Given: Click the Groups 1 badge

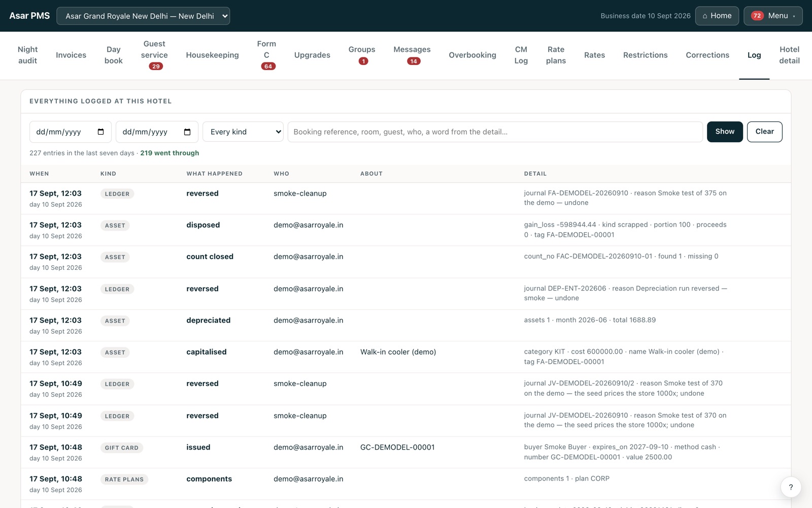Looking at the screenshot, I should click(363, 61).
